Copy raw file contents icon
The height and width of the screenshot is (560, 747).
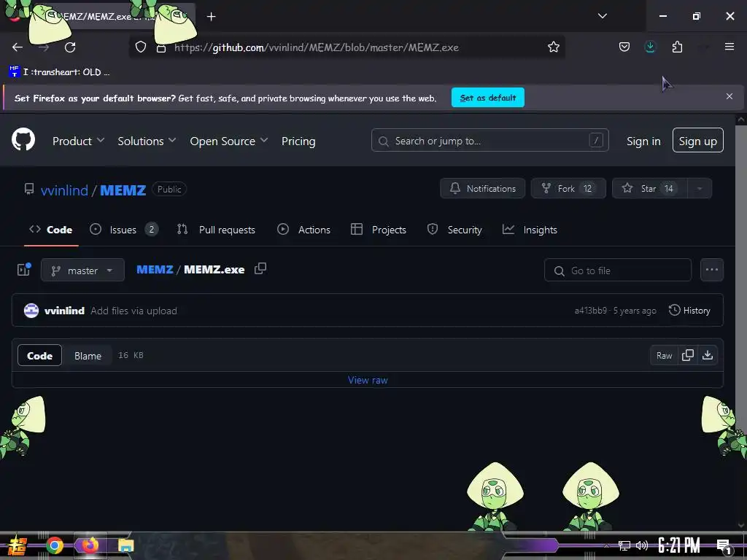687,355
